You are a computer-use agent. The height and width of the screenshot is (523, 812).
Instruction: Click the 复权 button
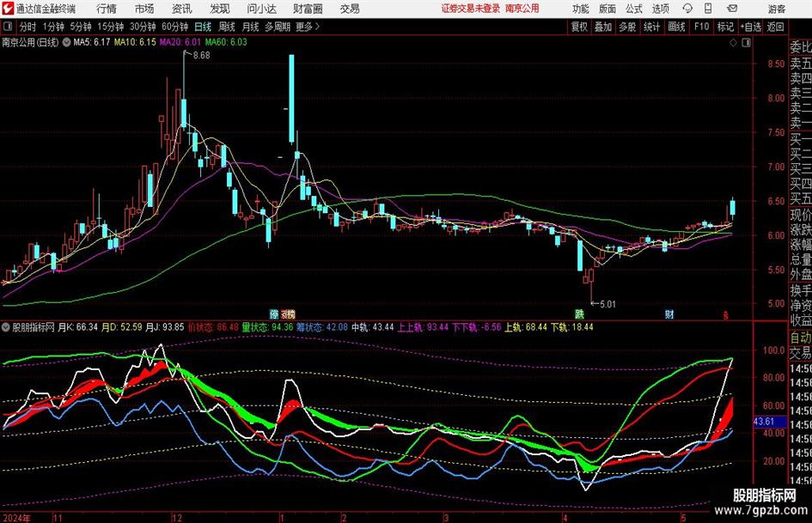pos(579,27)
